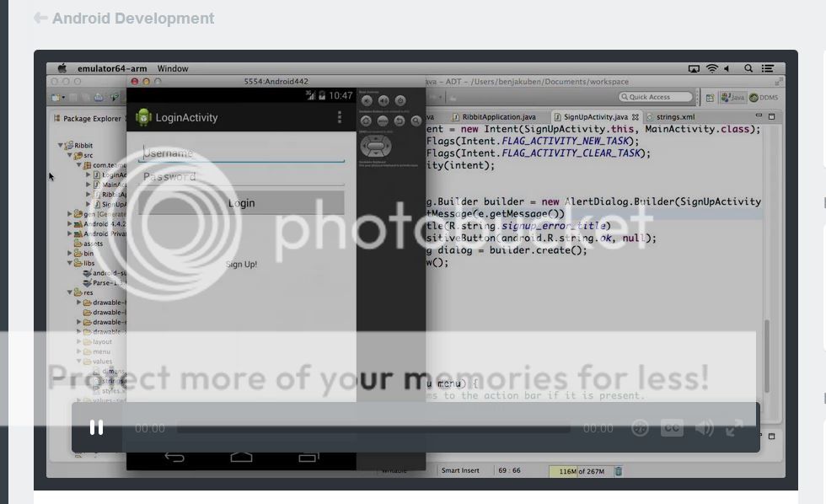Click the video progress bar
This screenshot has height=504, width=826.
tap(373, 429)
